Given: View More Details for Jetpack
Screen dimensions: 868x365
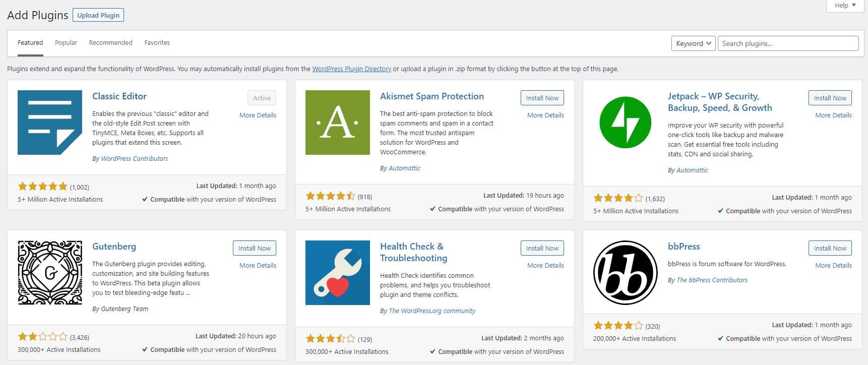Looking at the screenshot, I should tap(833, 115).
